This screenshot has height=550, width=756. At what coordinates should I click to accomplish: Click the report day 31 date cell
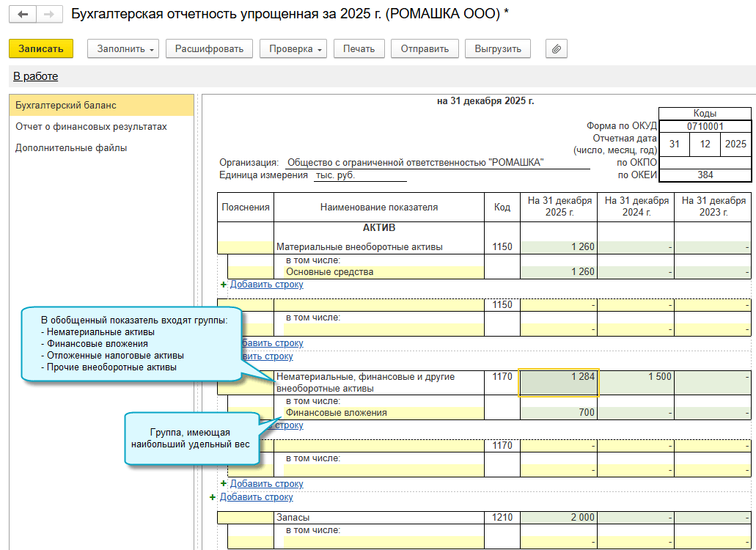click(674, 144)
